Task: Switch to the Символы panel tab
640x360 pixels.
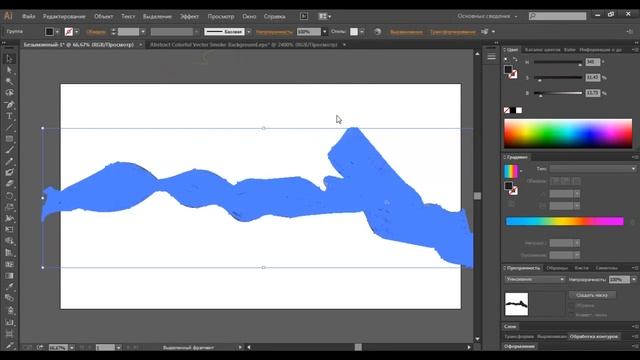Action: [607, 268]
